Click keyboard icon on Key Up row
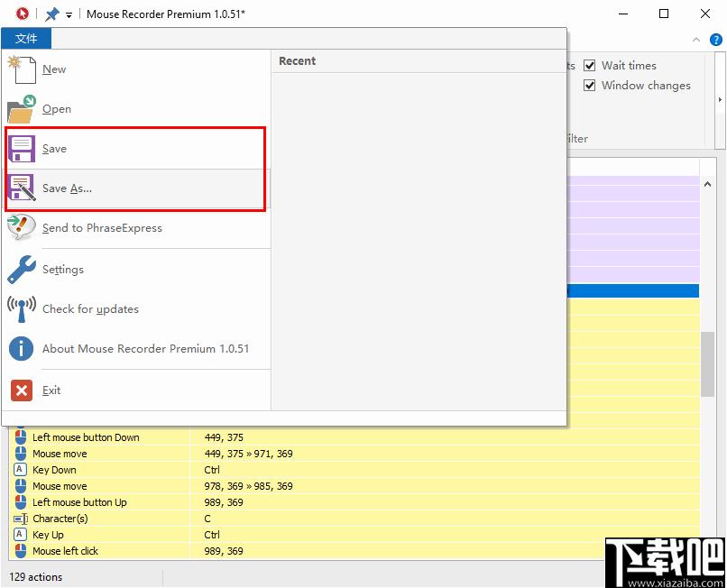727x588 pixels. (x=20, y=534)
